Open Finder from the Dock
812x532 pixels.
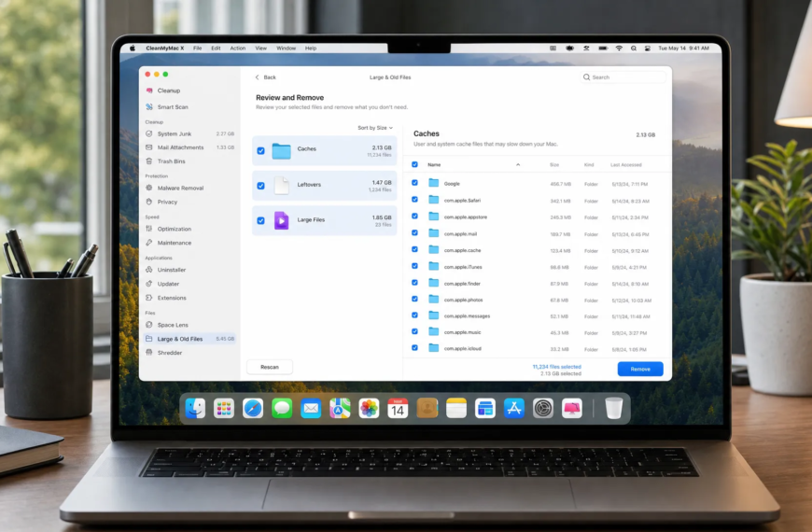click(x=195, y=409)
